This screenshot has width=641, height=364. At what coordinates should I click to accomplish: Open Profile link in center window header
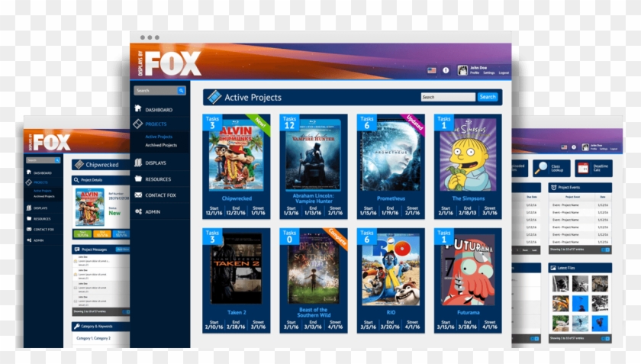474,72
